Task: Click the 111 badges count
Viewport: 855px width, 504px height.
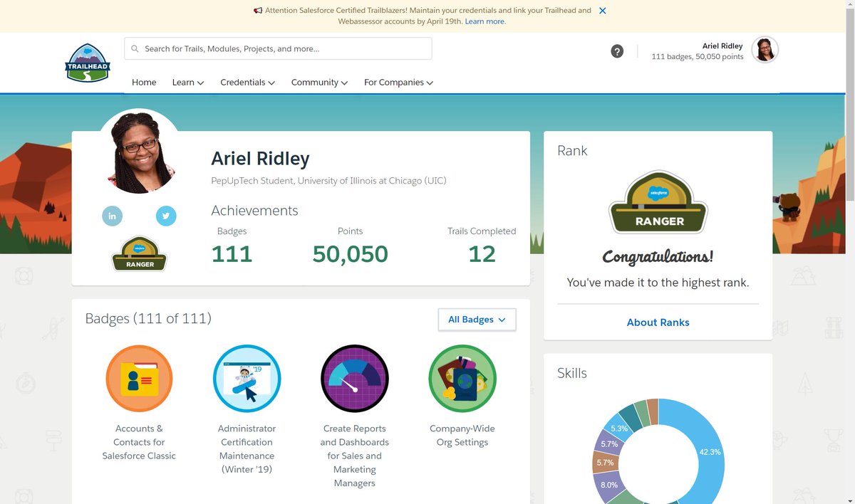Action: (x=232, y=254)
